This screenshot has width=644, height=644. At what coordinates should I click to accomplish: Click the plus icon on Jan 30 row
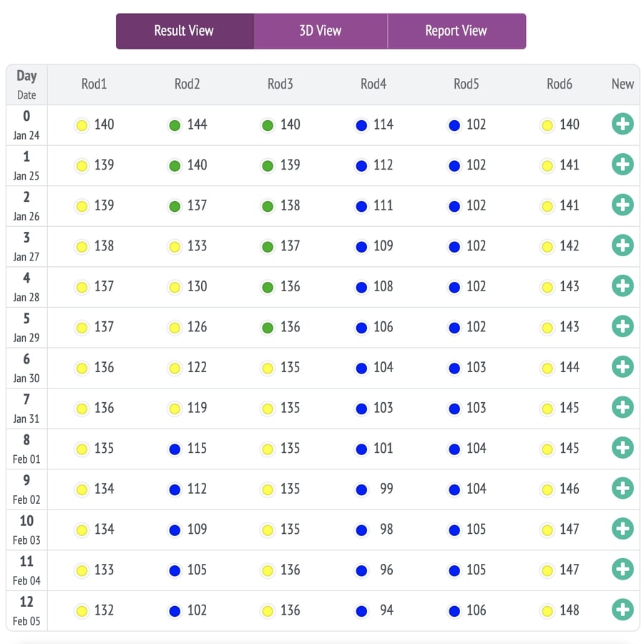click(x=623, y=367)
